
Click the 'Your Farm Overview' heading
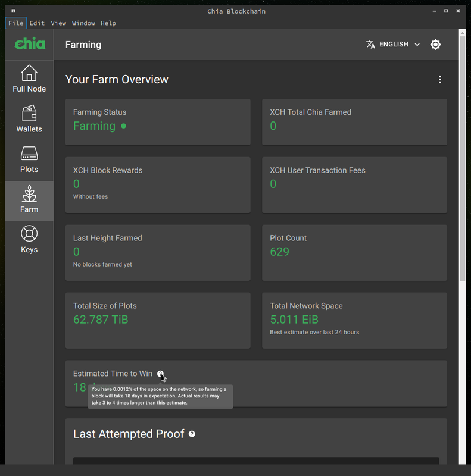point(117,80)
